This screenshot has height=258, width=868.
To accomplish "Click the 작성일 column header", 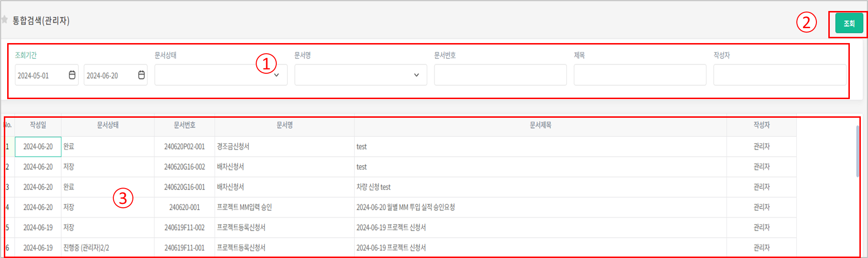I will click(x=38, y=125).
